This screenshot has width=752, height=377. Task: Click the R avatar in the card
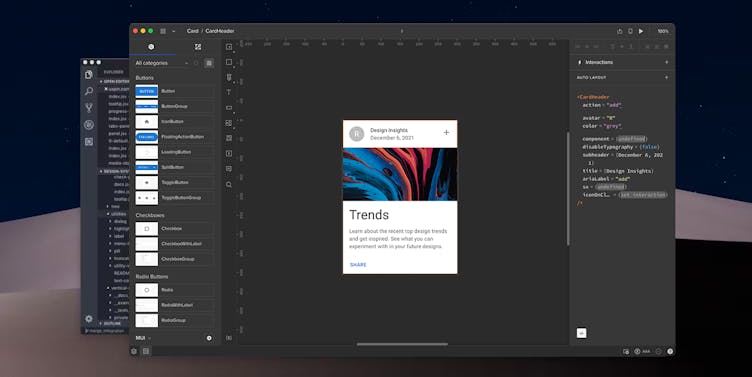[x=356, y=134]
